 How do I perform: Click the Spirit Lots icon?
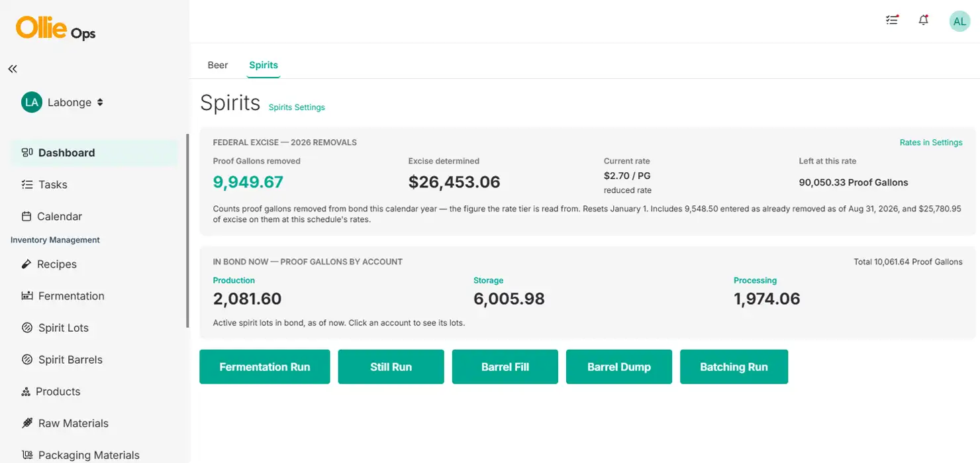[27, 328]
